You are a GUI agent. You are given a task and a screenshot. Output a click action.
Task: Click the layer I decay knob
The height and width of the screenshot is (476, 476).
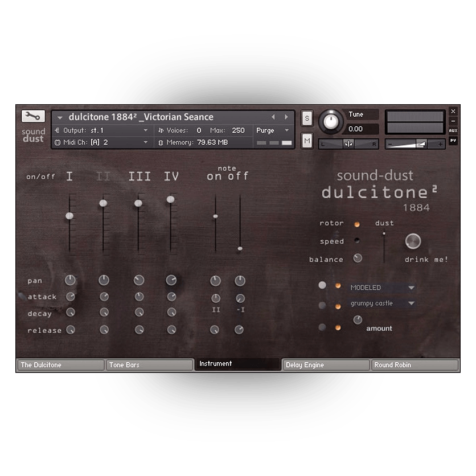tap(71, 312)
